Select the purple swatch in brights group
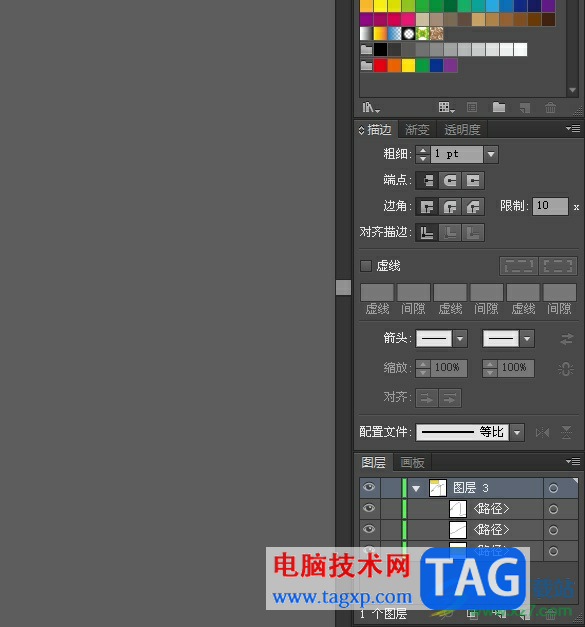The height and width of the screenshot is (627, 585). 451,65
